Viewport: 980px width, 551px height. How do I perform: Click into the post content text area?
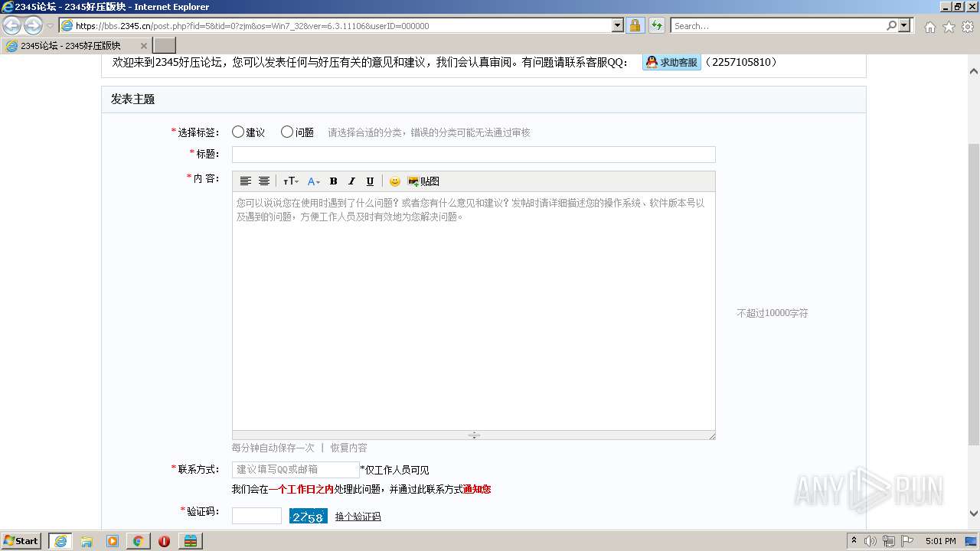tap(474, 311)
